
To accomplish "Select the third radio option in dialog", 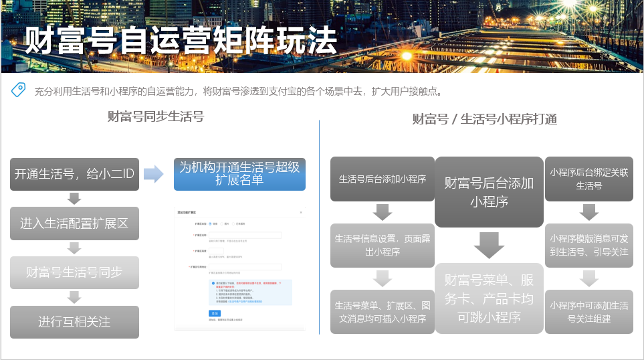I will click(x=233, y=223).
